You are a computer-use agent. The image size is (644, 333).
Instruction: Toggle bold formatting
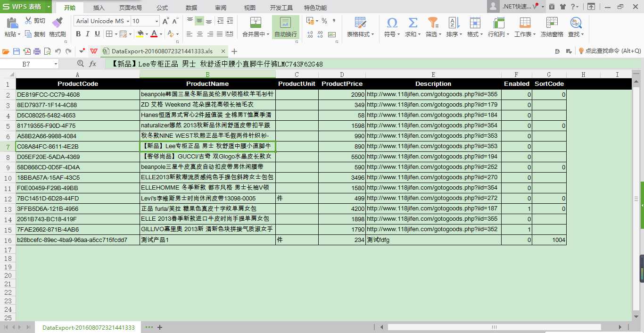click(x=78, y=34)
